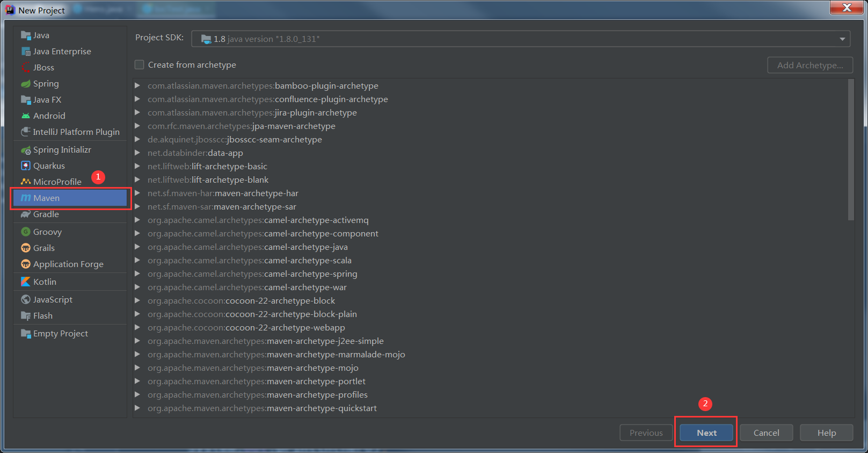
Task: Select maven-archetype-profiles row text
Action: point(258,395)
